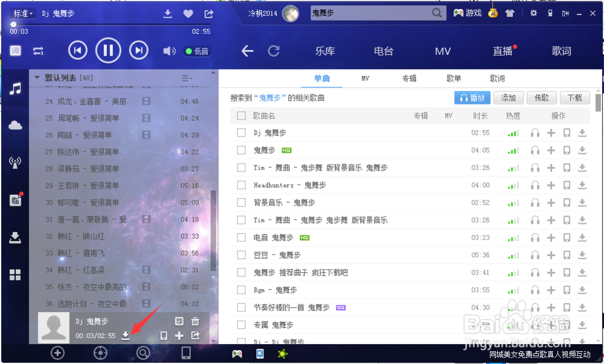Open the 直播 live tab
This screenshot has height=364, width=604.
click(x=503, y=51)
